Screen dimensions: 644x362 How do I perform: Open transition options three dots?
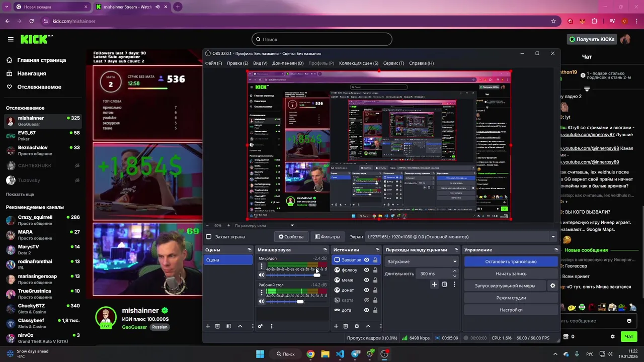click(454, 285)
